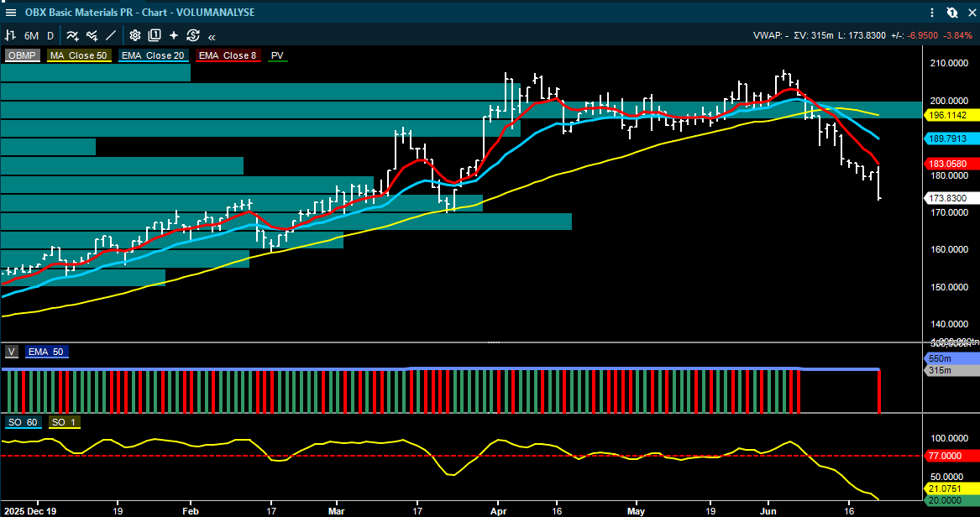
Task: Click the pane divider handle below the price chart
Action: point(494,342)
